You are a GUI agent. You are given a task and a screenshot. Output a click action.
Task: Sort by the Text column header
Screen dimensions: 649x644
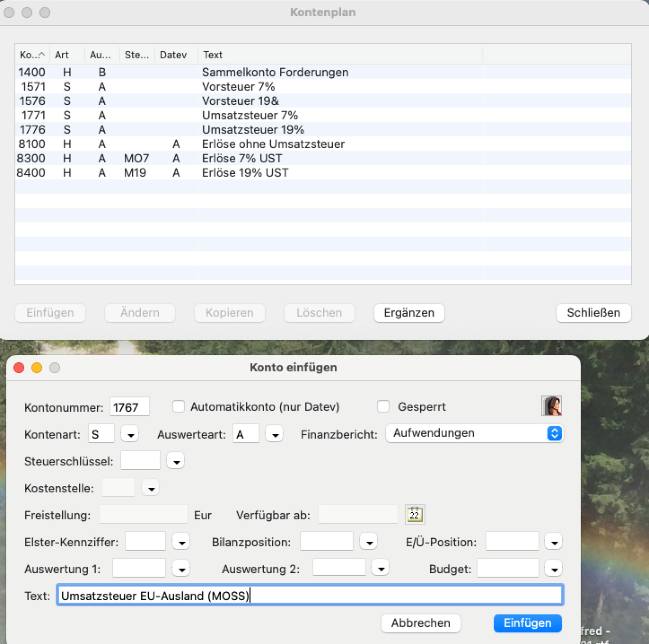click(x=212, y=54)
